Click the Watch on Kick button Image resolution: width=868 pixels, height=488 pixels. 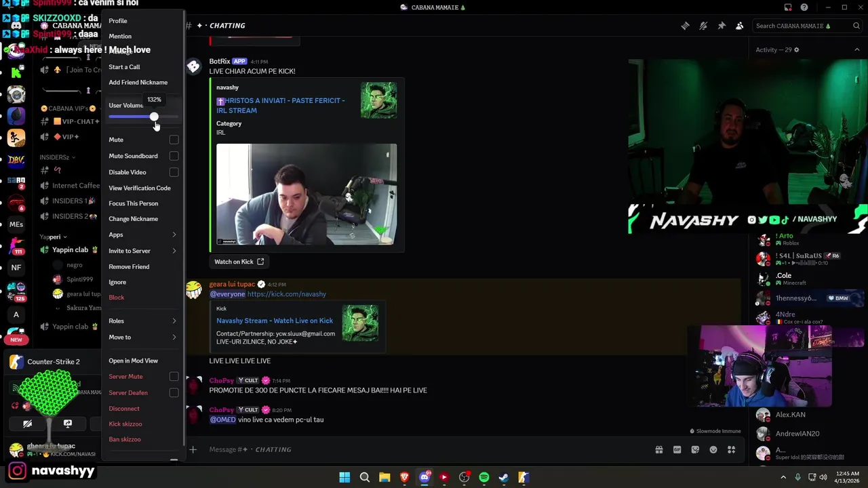[239, 262]
